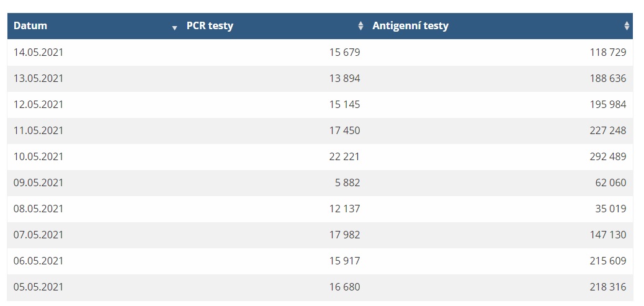Click PCR value 5 882
This screenshot has height=306, width=644.
click(x=347, y=182)
